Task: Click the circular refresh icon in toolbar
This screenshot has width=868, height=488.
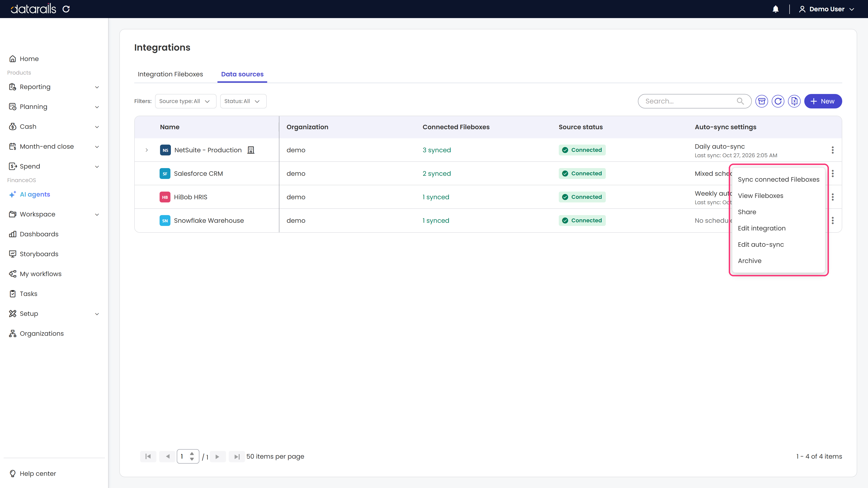Action: click(x=778, y=101)
